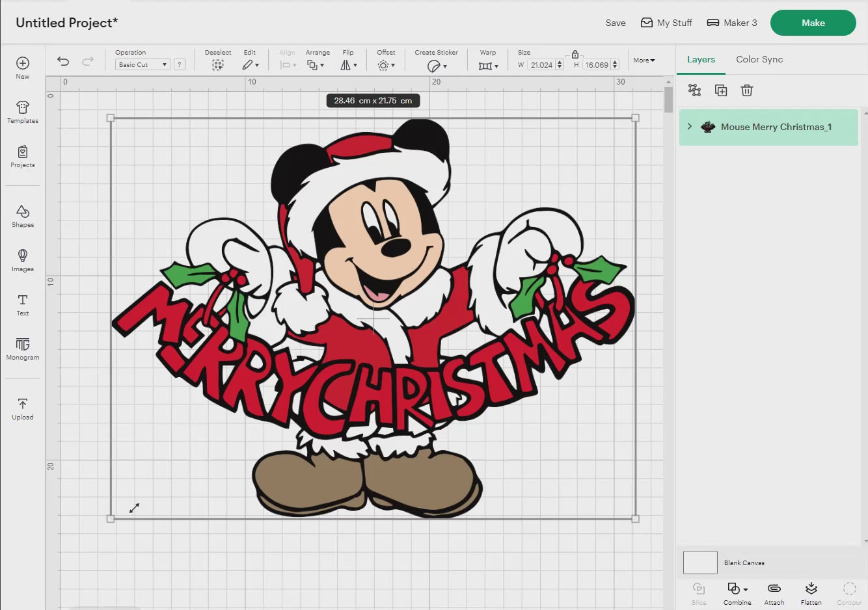Adjust the width stepper arrows
The width and height of the screenshot is (868, 610).
[560, 65]
